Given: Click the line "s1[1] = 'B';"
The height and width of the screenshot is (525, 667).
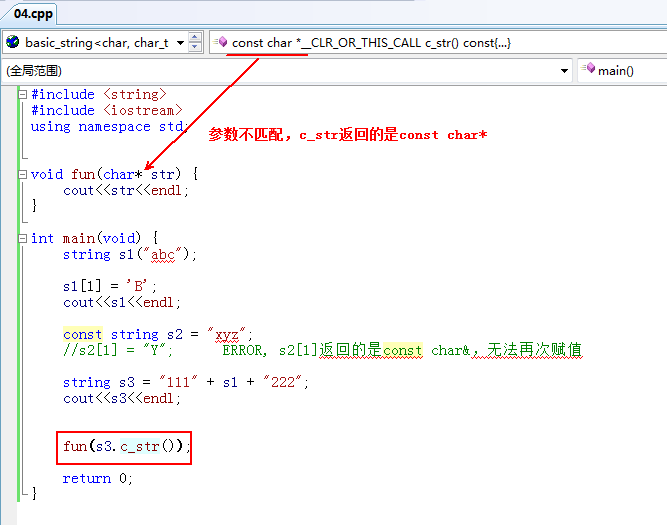Looking at the screenshot, I should pos(110,286).
